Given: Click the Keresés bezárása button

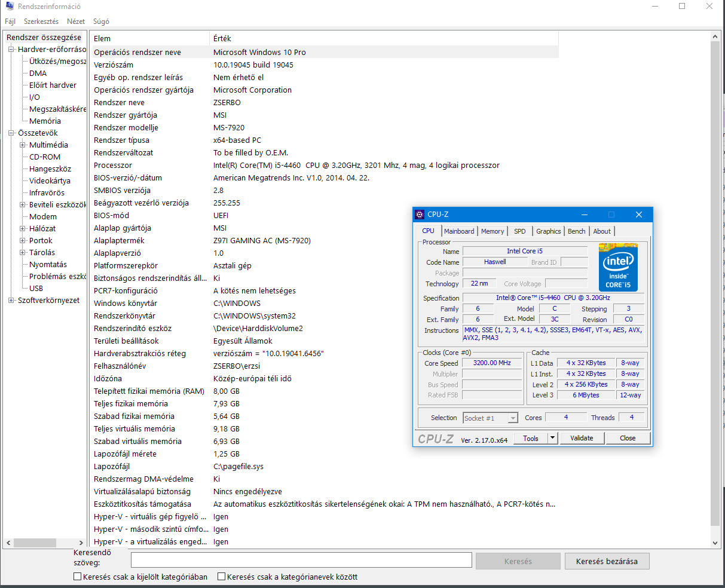Looking at the screenshot, I should click(x=607, y=561).
